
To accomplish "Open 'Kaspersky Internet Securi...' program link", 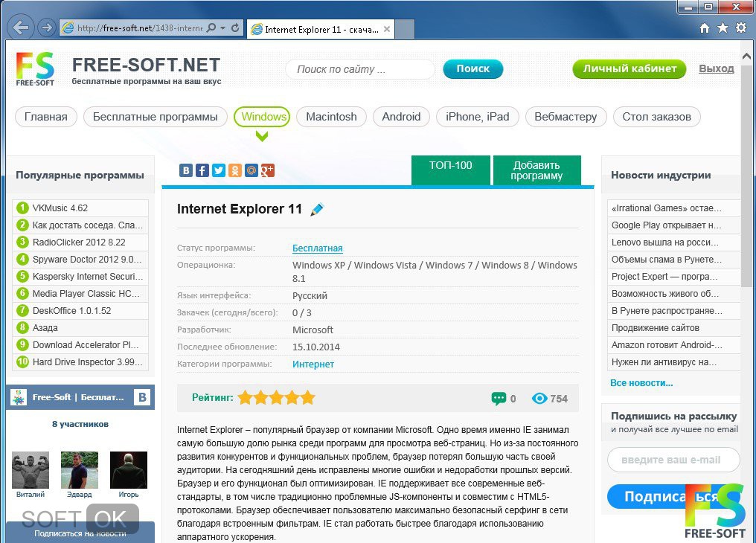I will [x=88, y=277].
